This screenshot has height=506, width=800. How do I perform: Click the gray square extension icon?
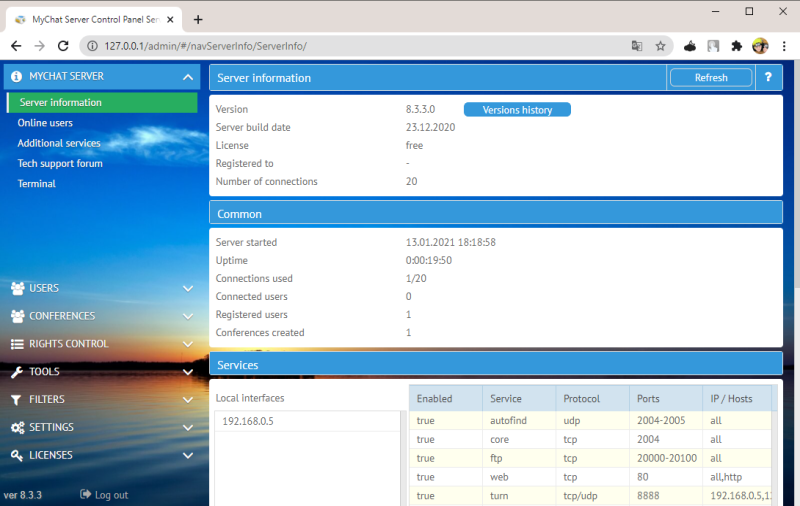713,46
